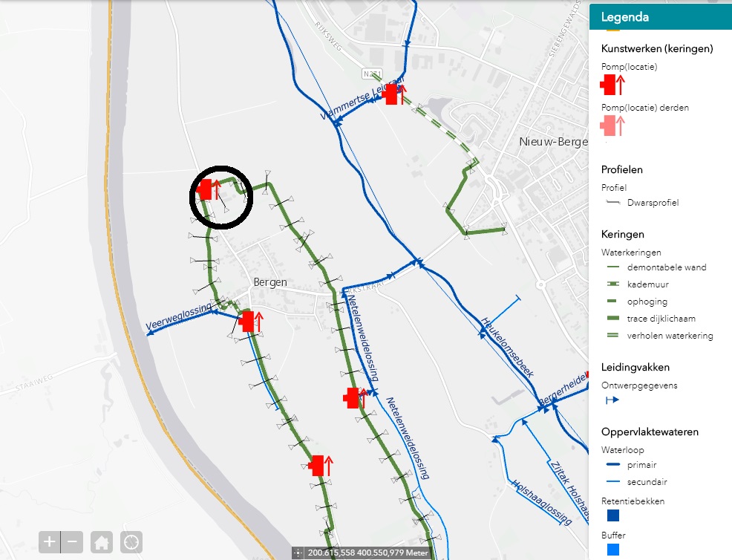Click the primair waterloop line symbol
Viewport: 732px width, 560px height.
click(x=612, y=464)
